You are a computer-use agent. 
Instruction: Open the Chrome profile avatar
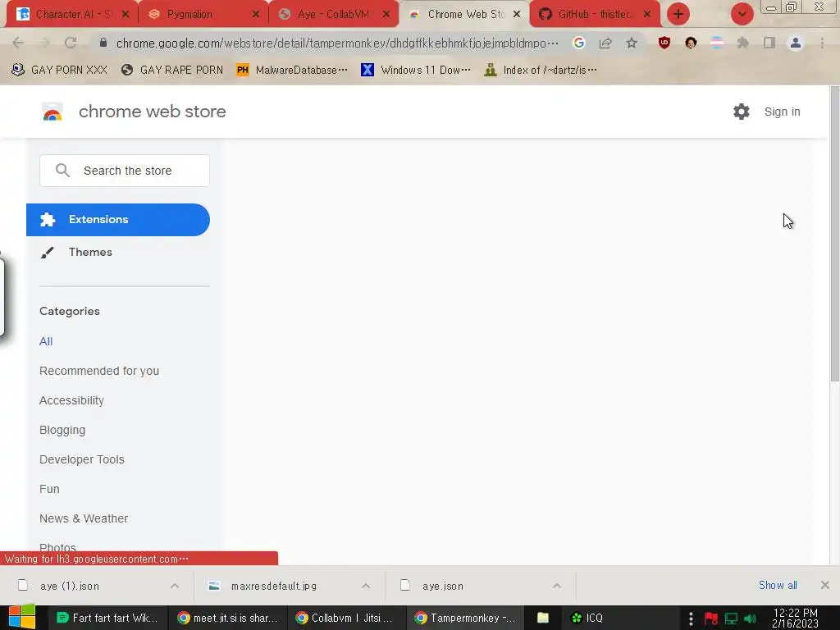pyautogui.click(x=796, y=43)
